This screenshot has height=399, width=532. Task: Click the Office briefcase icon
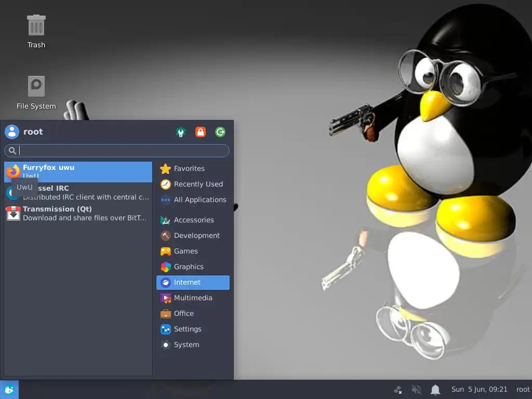pos(166,314)
